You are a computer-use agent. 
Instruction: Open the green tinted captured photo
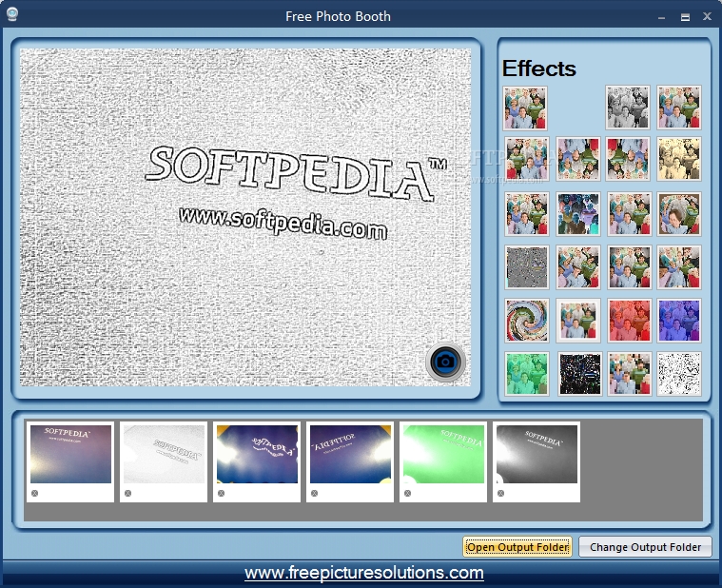pyautogui.click(x=443, y=454)
